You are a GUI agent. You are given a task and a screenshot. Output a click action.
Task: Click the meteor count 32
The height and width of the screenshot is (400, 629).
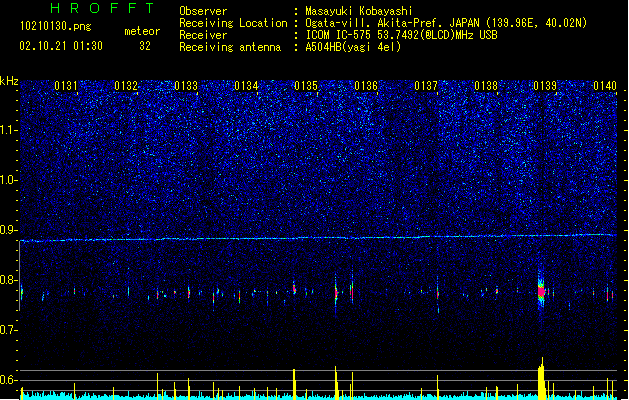tap(145, 46)
